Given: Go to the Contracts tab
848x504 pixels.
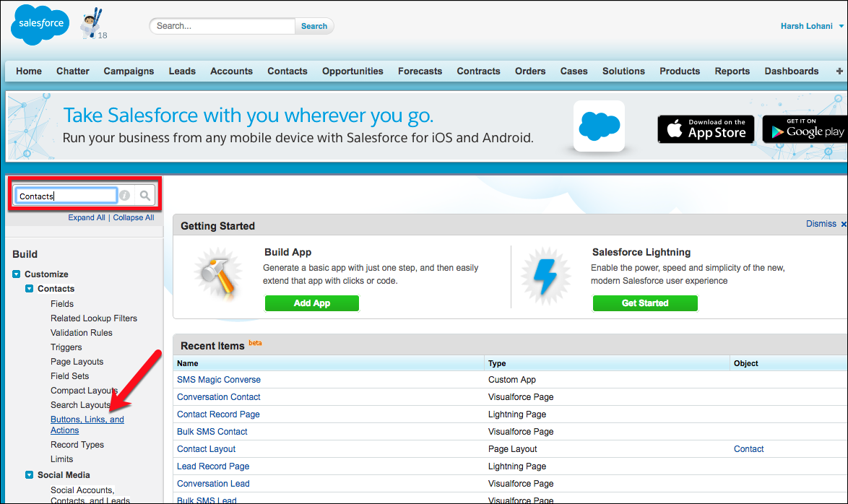Looking at the screenshot, I should coord(479,71).
